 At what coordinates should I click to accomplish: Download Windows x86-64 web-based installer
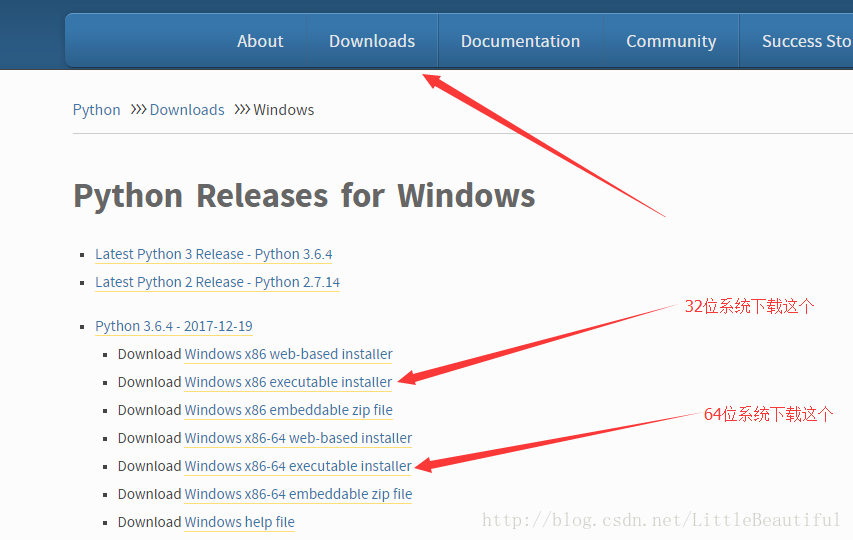point(298,438)
